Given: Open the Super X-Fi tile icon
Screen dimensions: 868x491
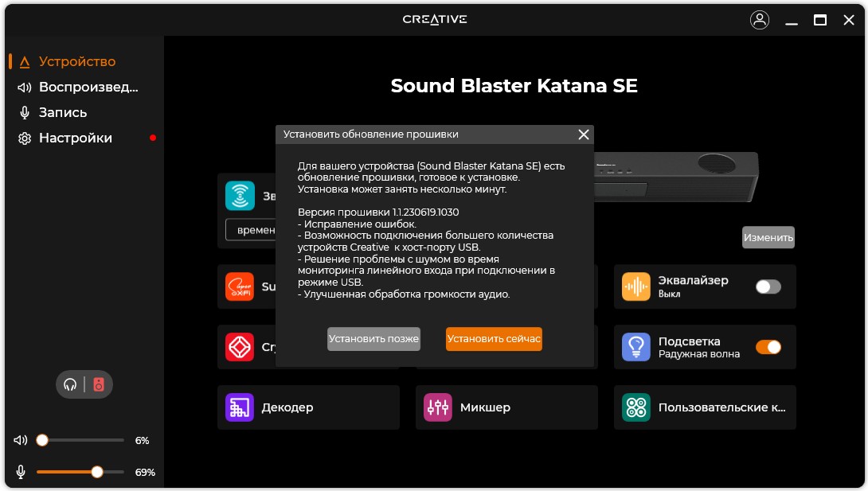Looking at the screenshot, I should 240,286.
